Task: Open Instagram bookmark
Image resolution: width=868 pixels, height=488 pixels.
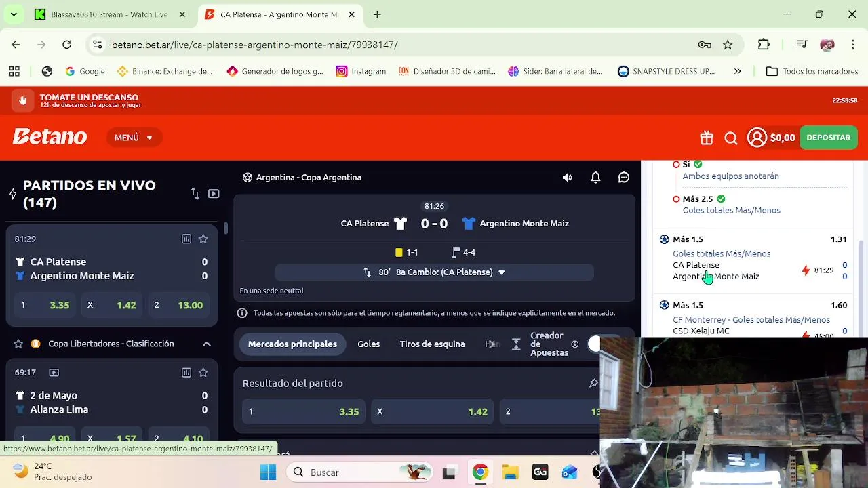Action: pos(361,71)
